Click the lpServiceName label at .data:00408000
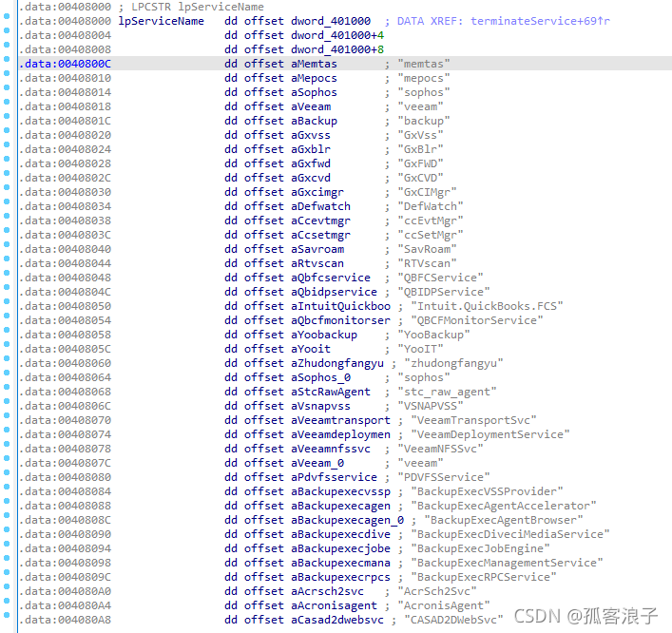The width and height of the screenshot is (672, 633). pyautogui.click(x=162, y=21)
